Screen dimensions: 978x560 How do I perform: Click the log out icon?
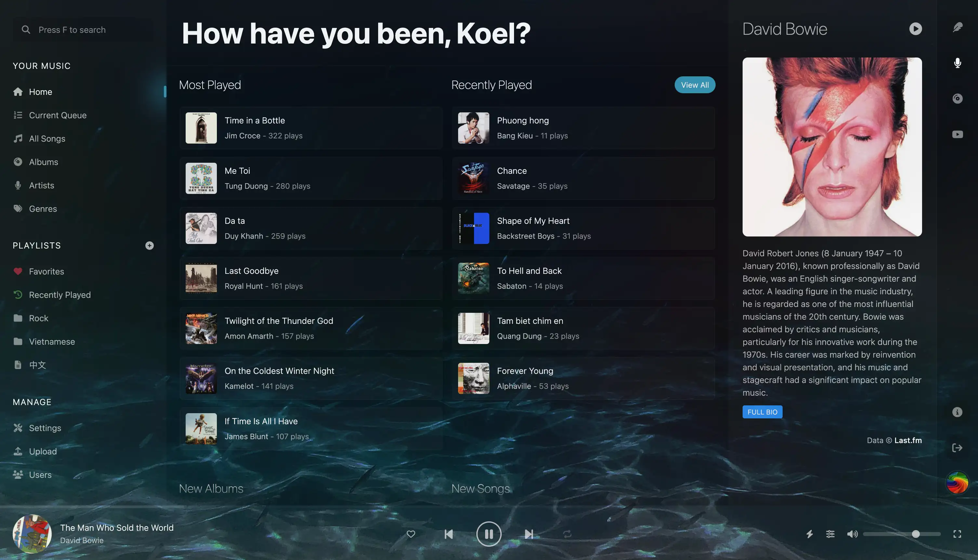pyautogui.click(x=957, y=448)
